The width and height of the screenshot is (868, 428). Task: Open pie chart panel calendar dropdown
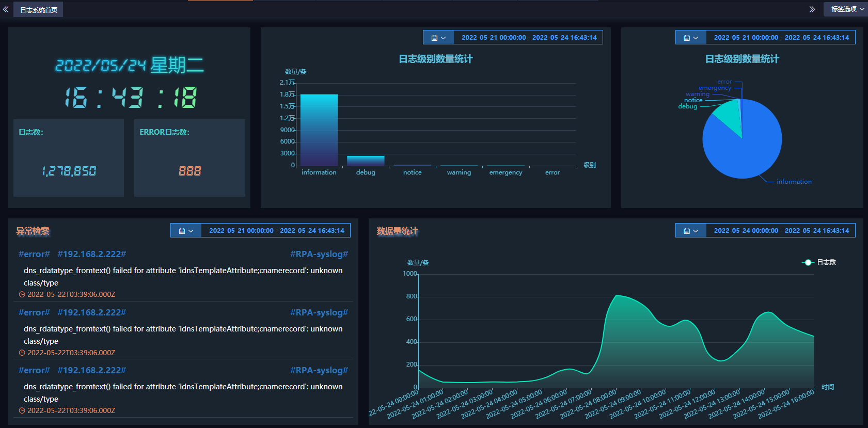[x=690, y=38]
